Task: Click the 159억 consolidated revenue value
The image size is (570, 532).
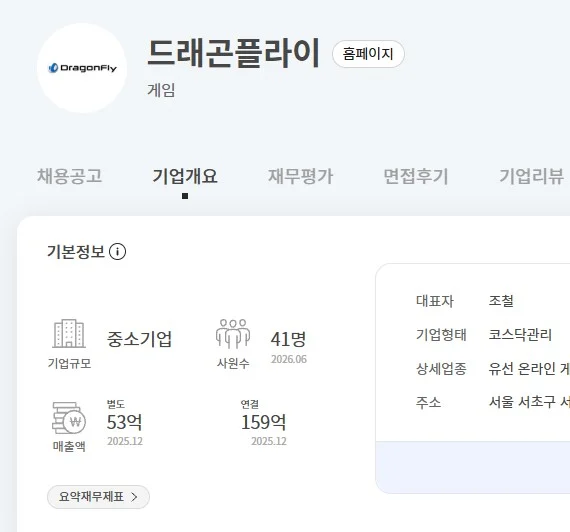Action: [x=264, y=422]
